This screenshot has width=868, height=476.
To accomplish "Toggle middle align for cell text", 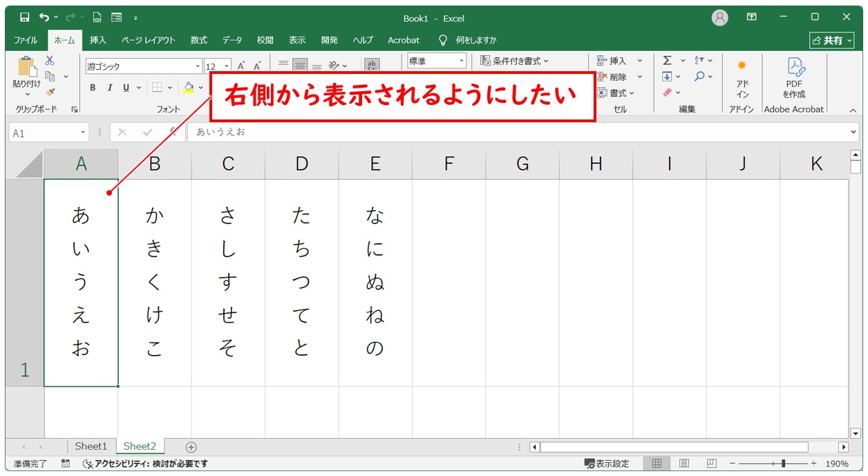I will click(x=300, y=66).
